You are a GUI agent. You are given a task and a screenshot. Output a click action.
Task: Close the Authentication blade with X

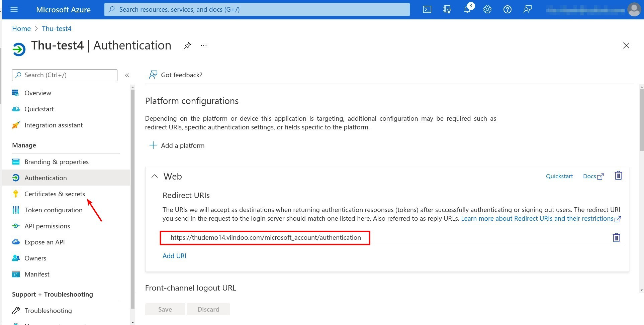626,45
